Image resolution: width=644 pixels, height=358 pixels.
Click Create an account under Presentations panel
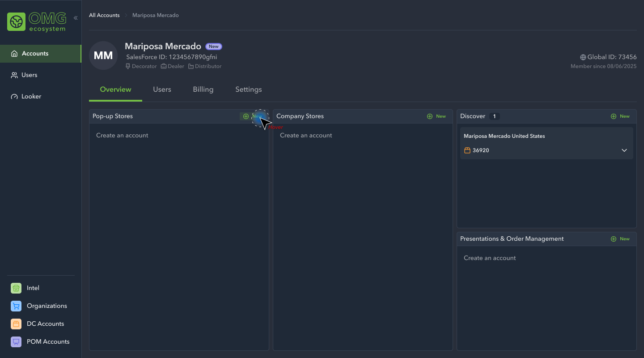click(490, 258)
